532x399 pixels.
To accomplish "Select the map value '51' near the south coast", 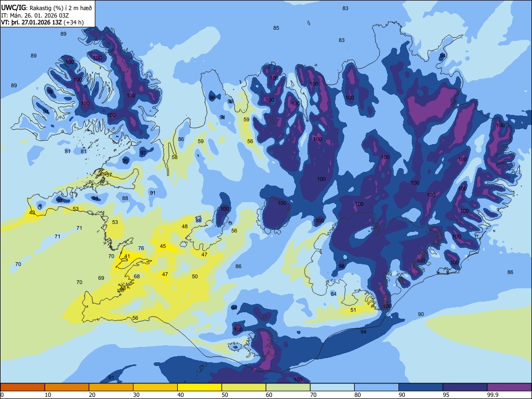I will (353, 310).
